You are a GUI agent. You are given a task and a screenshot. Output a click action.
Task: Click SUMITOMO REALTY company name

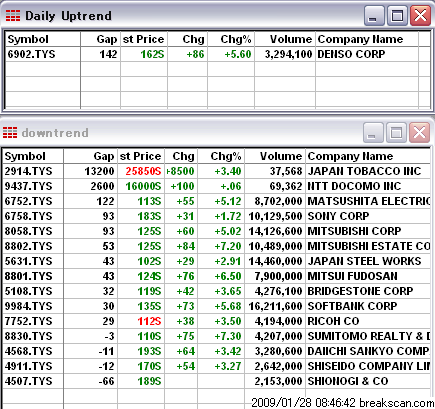coord(369,336)
